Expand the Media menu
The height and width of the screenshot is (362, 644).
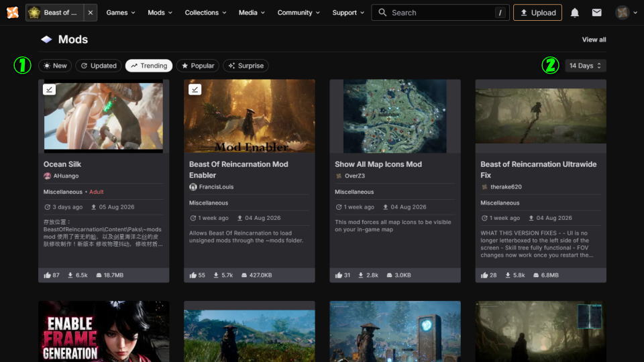[x=252, y=13]
